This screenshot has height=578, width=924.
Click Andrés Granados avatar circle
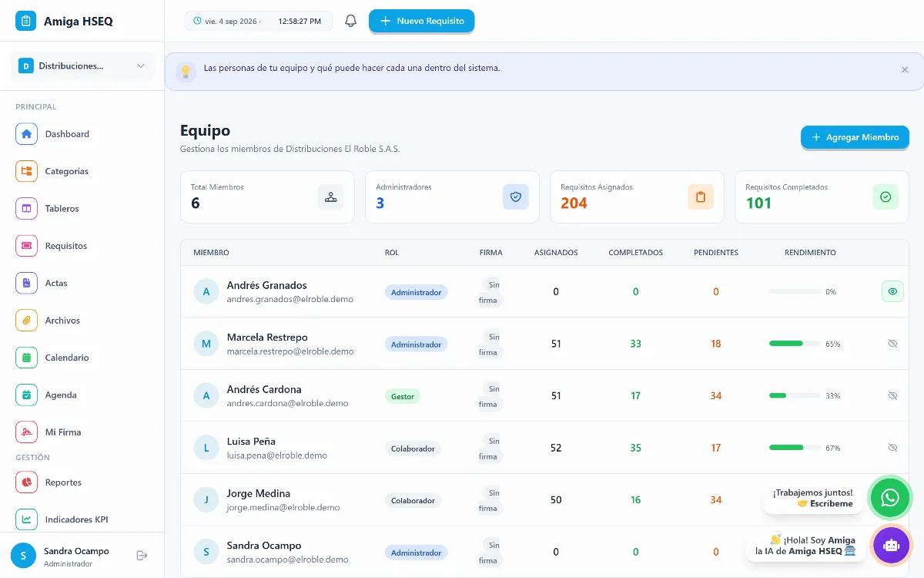pos(206,292)
